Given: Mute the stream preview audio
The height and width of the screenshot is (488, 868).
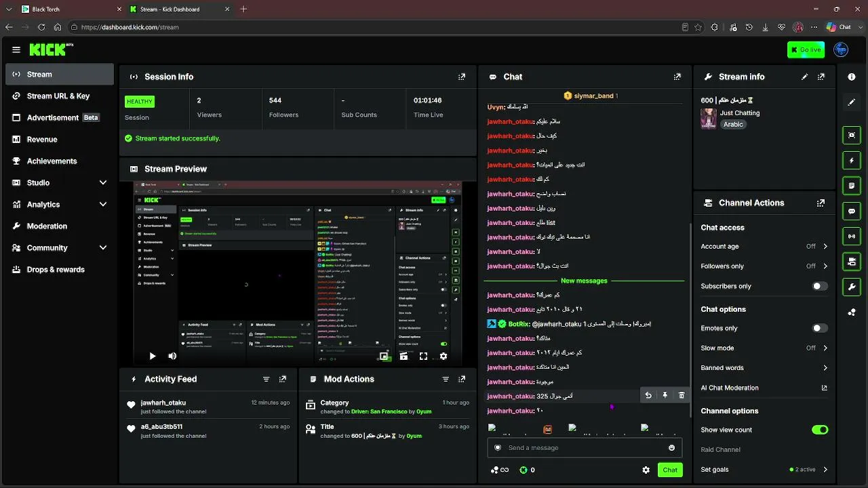Looking at the screenshot, I should click(172, 357).
